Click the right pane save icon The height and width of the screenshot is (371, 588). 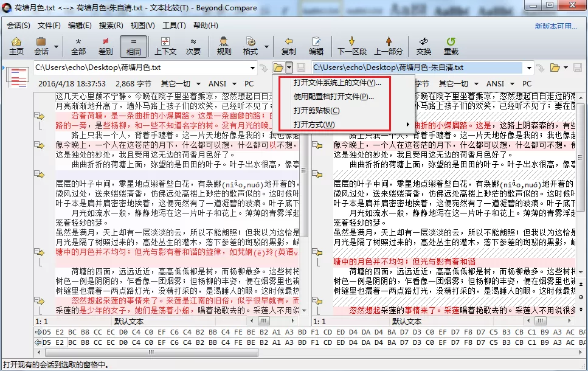tap(578, 68)
